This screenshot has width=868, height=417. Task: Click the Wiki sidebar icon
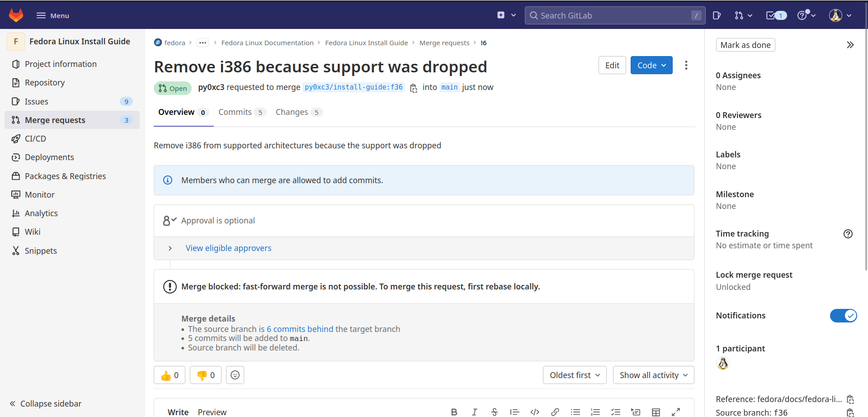[16, 232]
